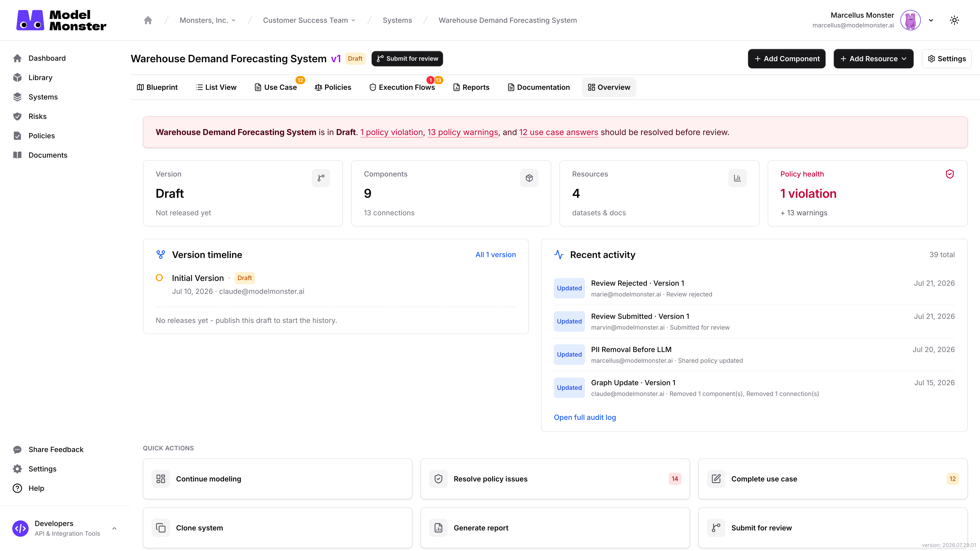Click Generate report document icon
Image resolution: width=980 pixels, height=551 pixels.
coord(438,528)
